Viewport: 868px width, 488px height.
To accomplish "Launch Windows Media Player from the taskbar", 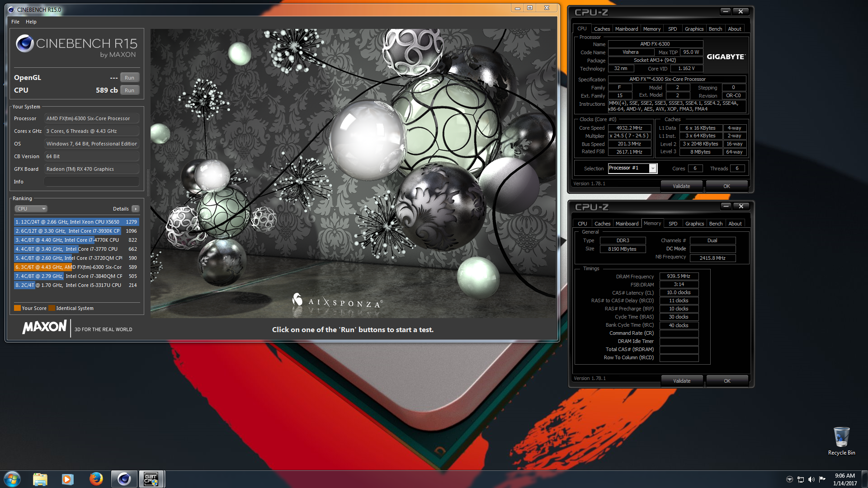I will pos(67,479).
